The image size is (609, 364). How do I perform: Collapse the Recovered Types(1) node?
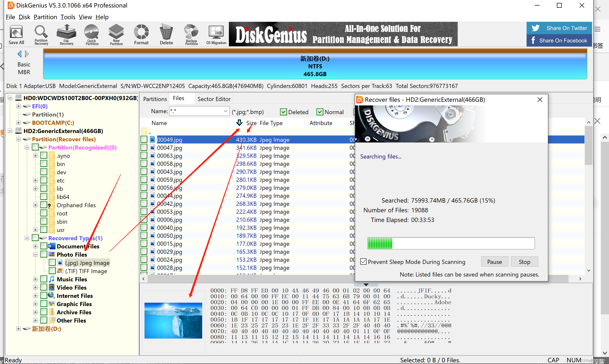tap(27, 238)
